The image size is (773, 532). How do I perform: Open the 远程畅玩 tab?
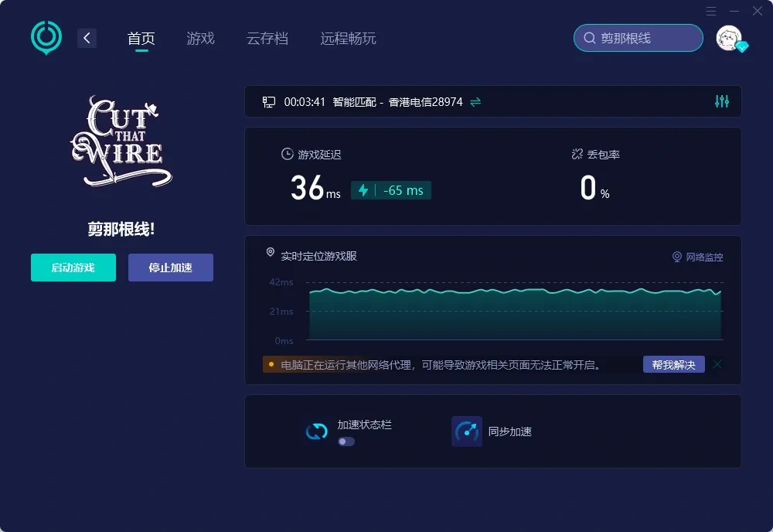click(x=348, y=38)
